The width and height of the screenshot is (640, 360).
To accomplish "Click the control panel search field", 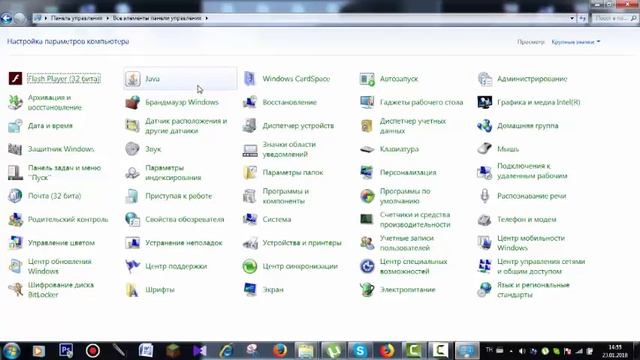I will click(x=615, y=18).
